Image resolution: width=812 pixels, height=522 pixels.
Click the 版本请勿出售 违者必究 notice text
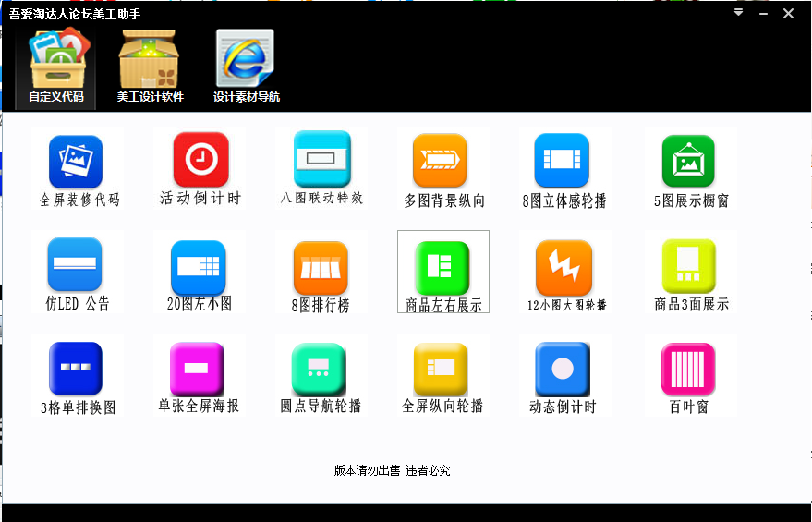pyautogui.click(x=392, y=471)
